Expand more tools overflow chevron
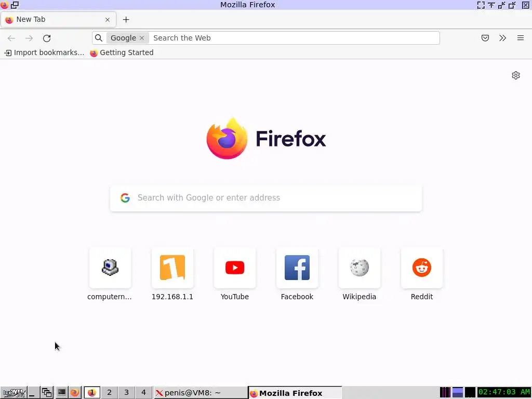The image size is (532, 399). coord(503,38)
